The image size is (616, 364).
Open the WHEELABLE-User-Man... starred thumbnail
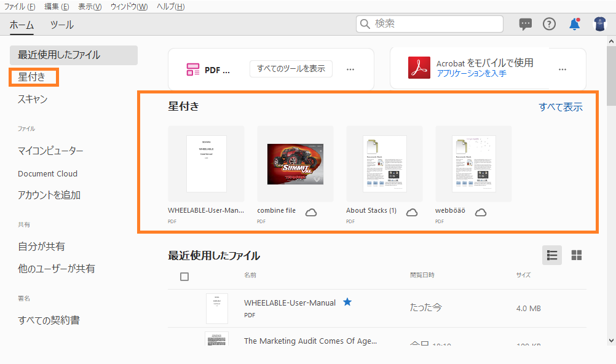pos(206,164)
